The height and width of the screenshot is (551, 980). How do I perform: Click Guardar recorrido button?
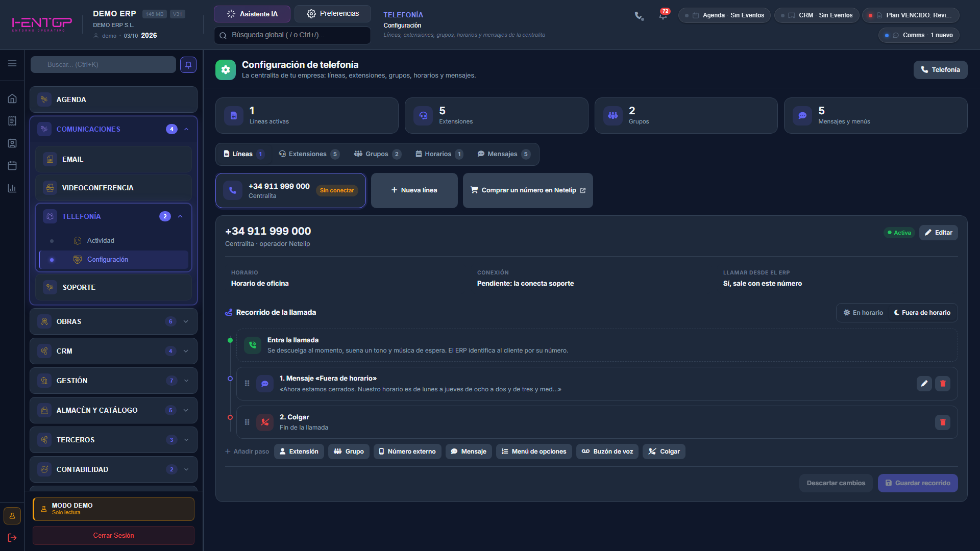coord(917,483)
